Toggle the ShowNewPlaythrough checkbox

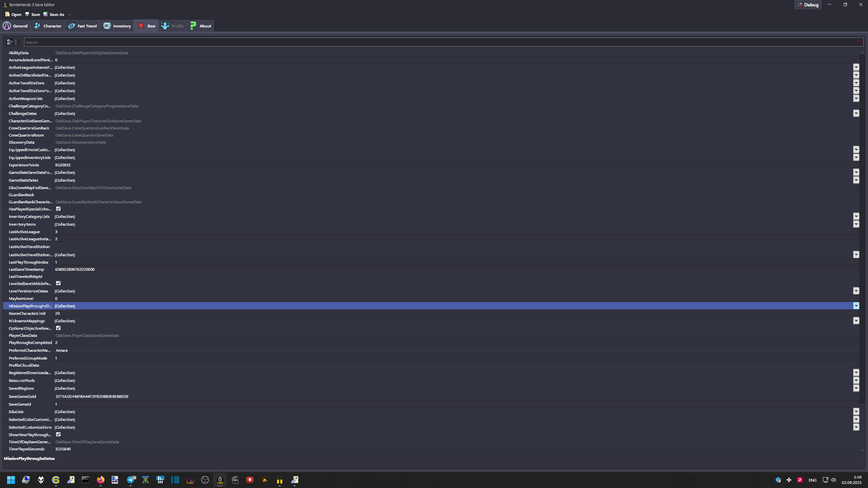[58, 434]
